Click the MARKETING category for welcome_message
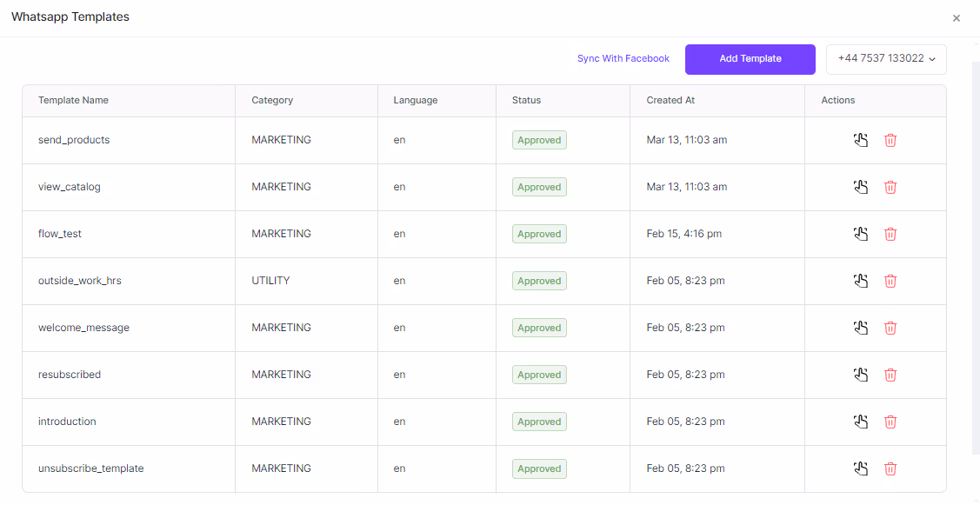Image resolution: width=980 pixels, height=505 pixels. [281, 328]
